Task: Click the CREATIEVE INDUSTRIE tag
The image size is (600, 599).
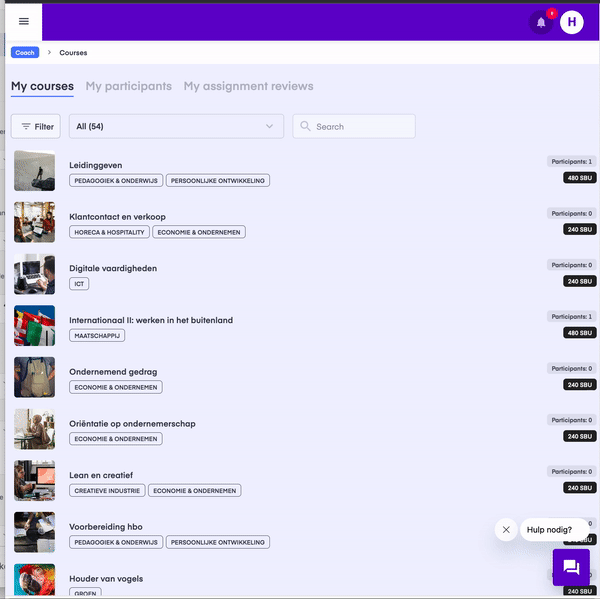Action: (107, 491)
